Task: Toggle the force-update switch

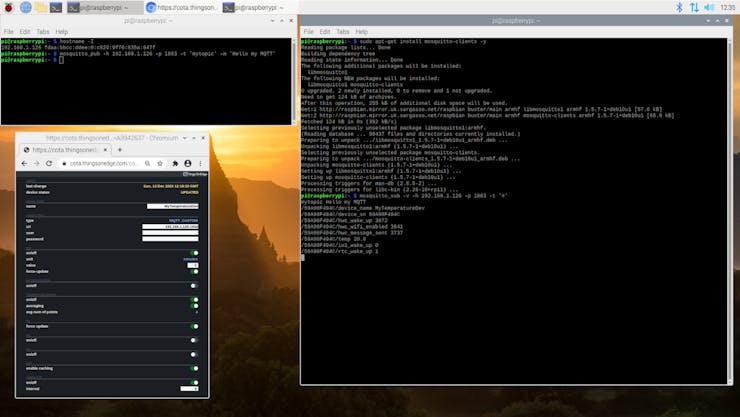Action: (194, 271)
